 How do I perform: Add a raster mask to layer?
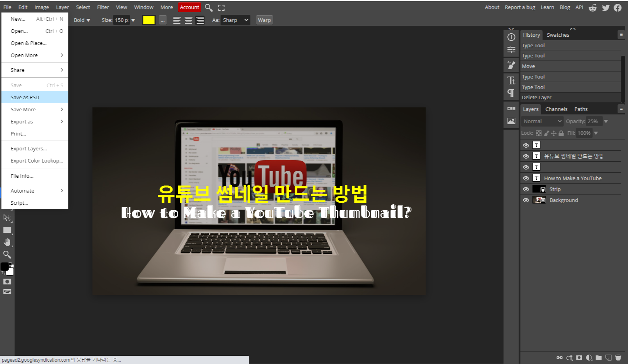[579, 357]
